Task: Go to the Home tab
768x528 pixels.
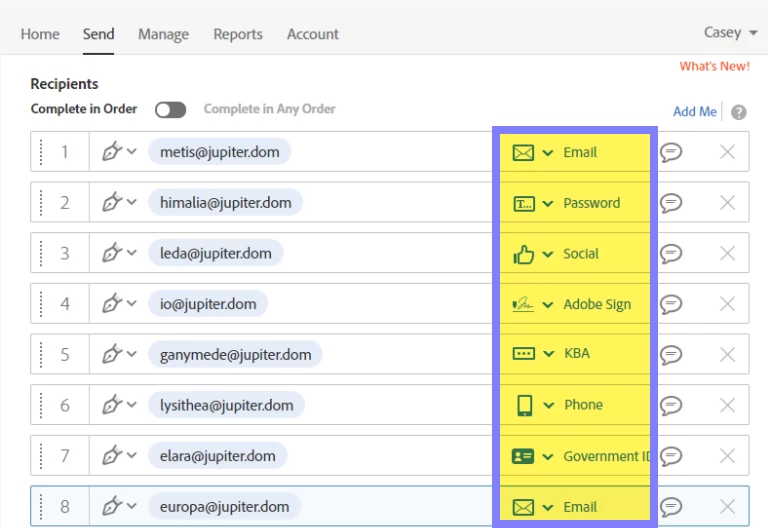Action: click(x=40, y=34)
